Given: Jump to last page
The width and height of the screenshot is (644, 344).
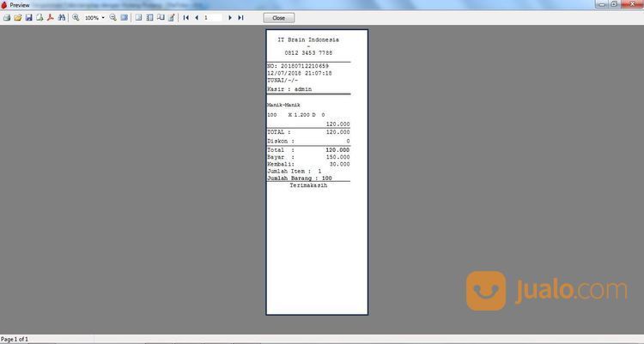Looking at the screenshot, I should [241, 18].
